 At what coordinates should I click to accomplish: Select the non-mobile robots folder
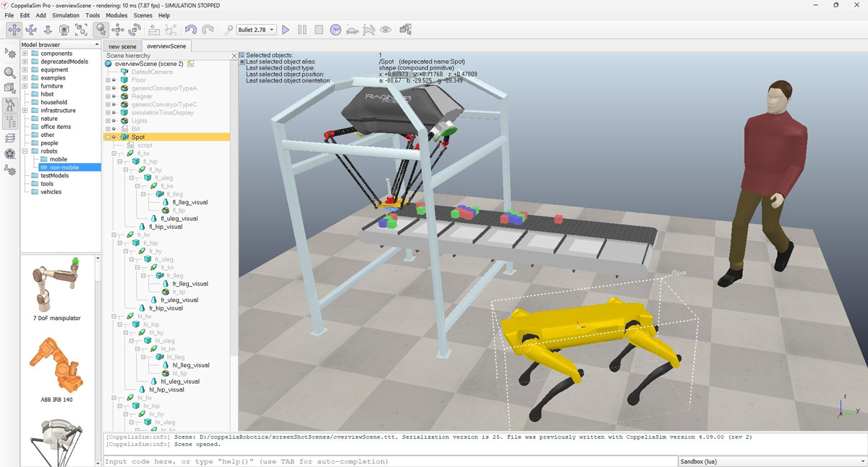pos(64,167)
